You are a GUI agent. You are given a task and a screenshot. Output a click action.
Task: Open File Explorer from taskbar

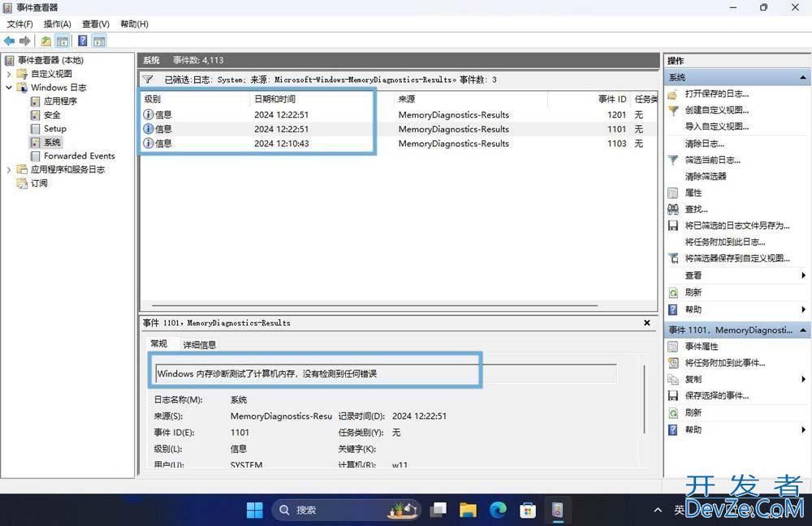468,510
